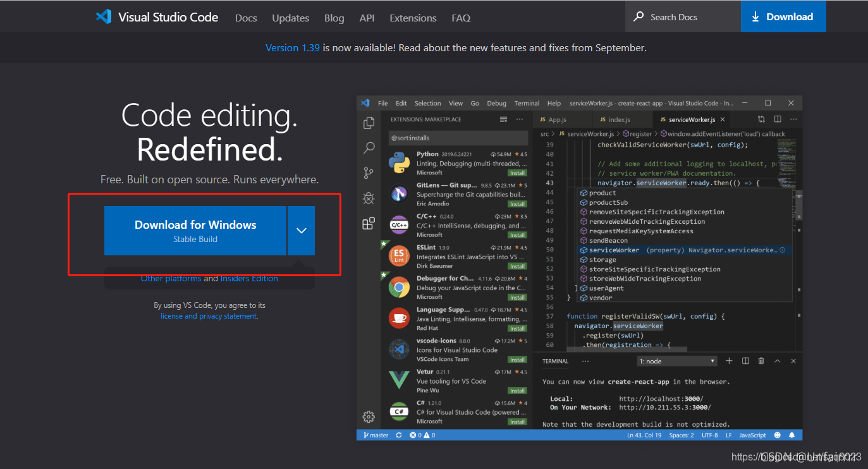The height and width of the screenshot is (469, 868).
Task: Open the Other platforms link
Action: 171,279
